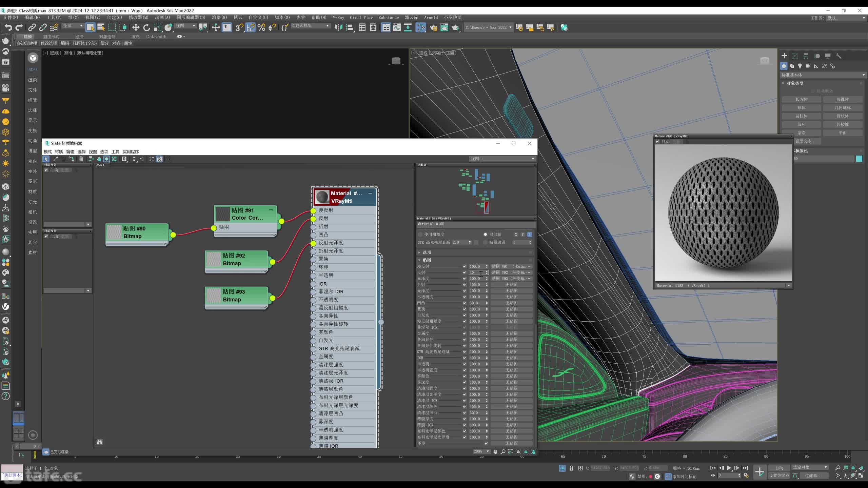The width and height of the screenshot is (868, 488).
Task: Activate the Select Object tool in main toolbar
Action: click(90, 27)
